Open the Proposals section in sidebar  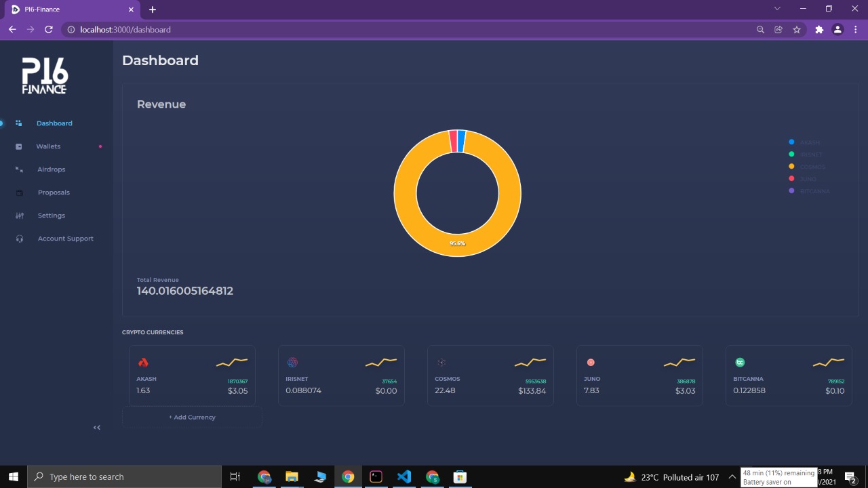[53, 192]
